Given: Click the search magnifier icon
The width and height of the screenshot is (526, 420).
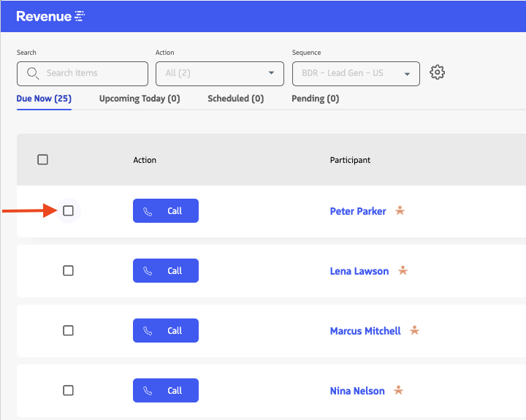Looking at the screenshot, I should [33, 73].
